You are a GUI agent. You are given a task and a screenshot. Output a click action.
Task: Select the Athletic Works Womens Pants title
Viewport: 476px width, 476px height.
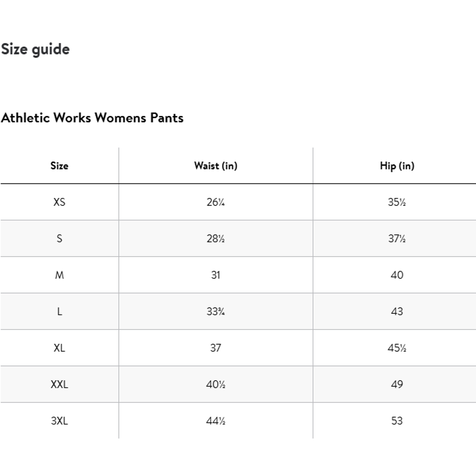coord(92,118)
